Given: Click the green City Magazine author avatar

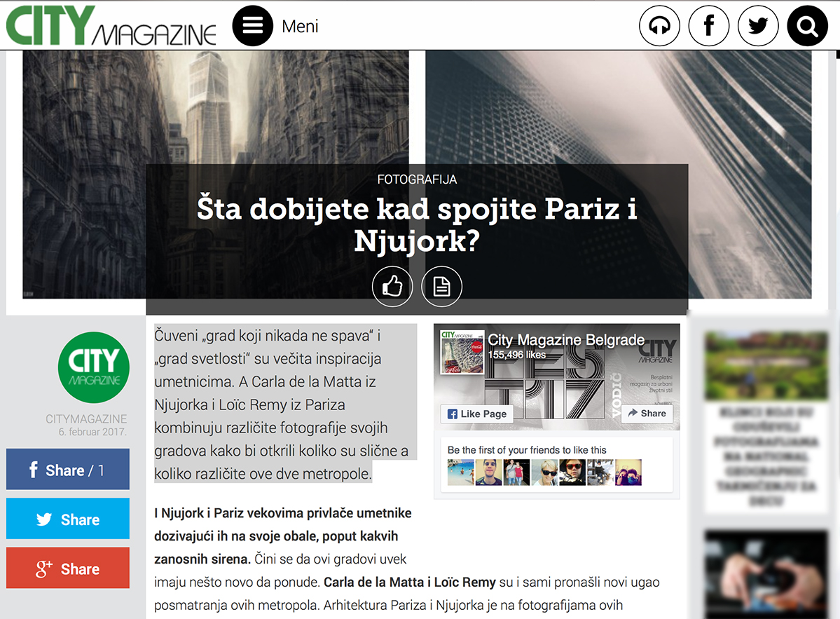Looking at the screenshot, I should 94,367.
